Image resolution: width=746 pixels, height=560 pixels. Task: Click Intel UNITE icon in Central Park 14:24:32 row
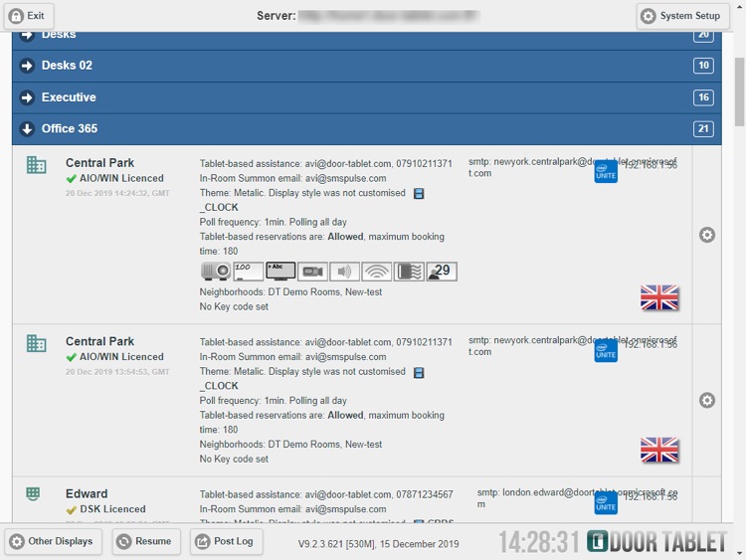(x=606, y=171)
